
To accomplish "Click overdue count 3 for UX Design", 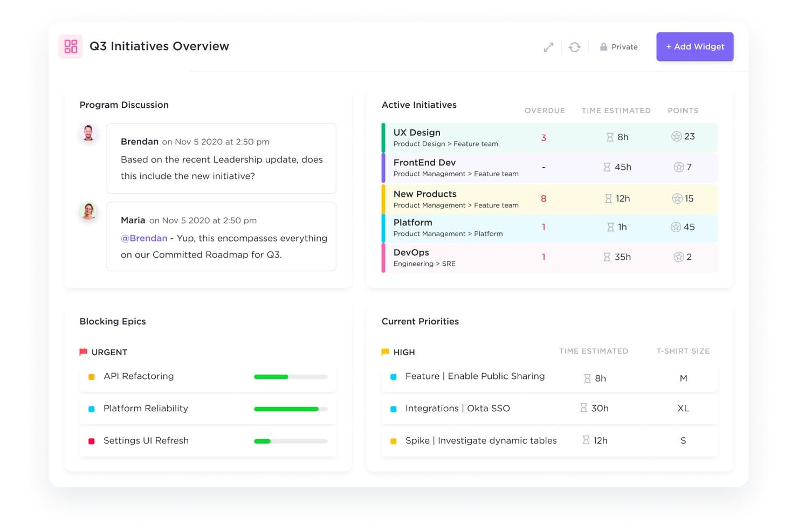I will pos(544,138).
